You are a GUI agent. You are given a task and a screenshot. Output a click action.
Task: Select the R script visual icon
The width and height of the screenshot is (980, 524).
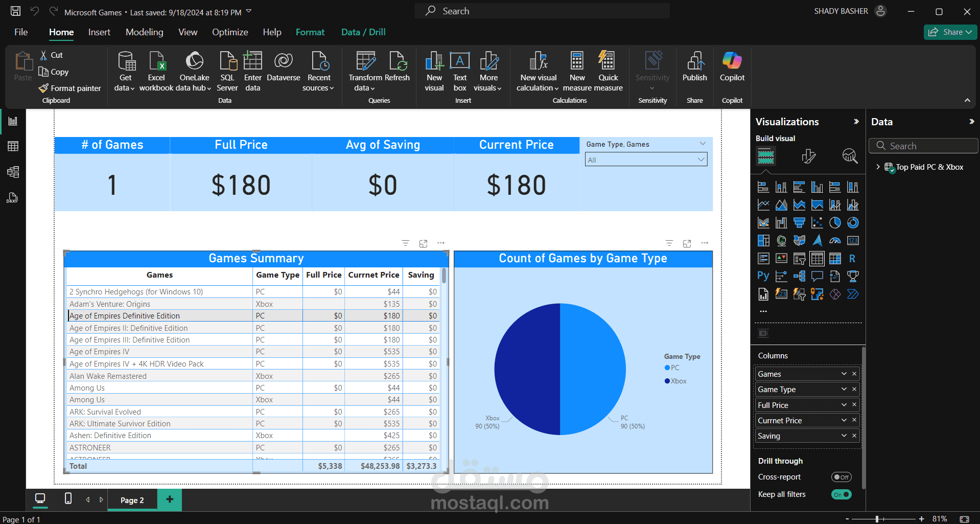point(853,259)
